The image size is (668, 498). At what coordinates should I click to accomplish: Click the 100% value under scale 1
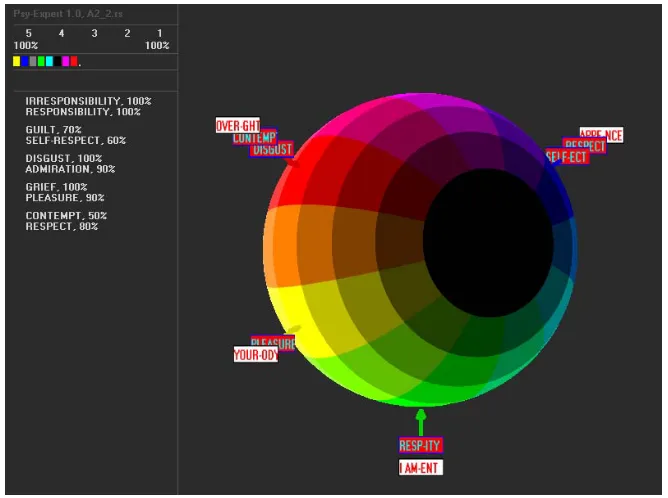(157, 45)
